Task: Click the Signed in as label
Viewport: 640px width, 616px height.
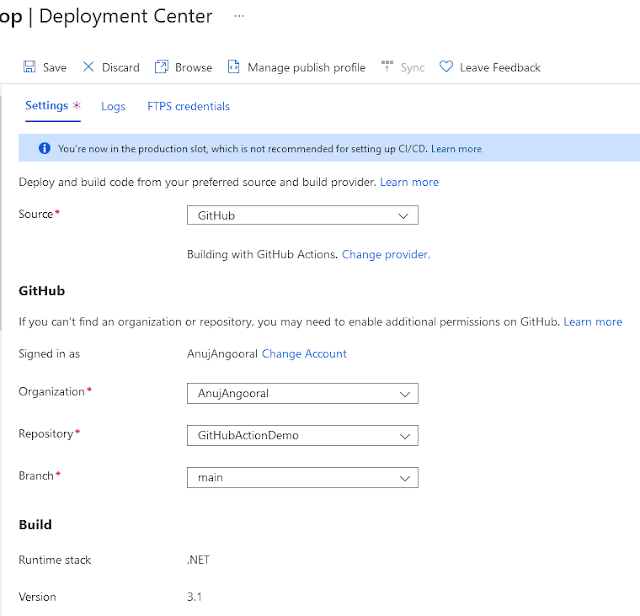Action: pos(49,354)
